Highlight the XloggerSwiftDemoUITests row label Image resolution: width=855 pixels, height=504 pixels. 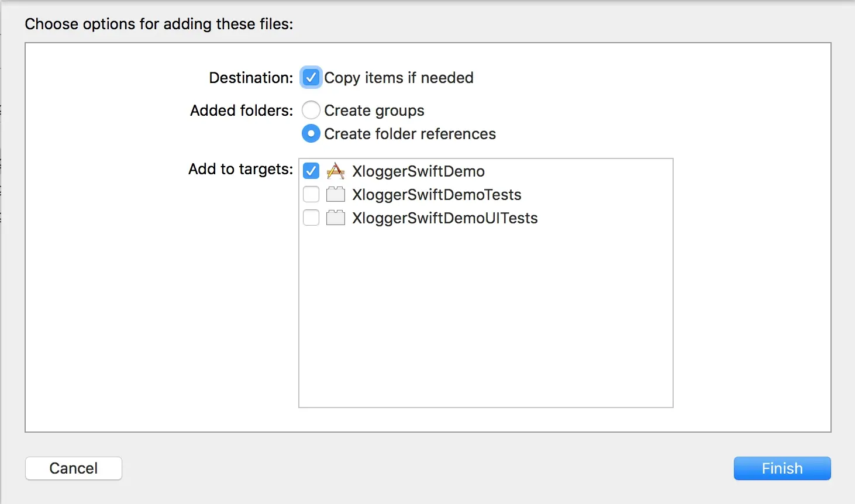444,218
